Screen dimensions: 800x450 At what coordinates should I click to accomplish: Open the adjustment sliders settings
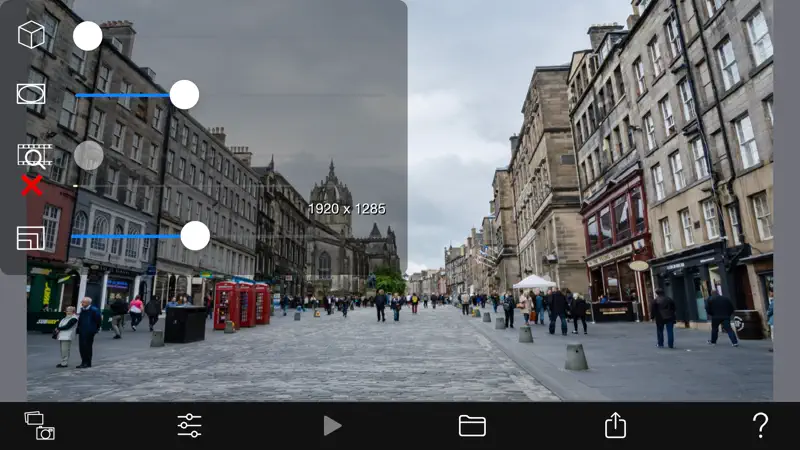point(189,426)
